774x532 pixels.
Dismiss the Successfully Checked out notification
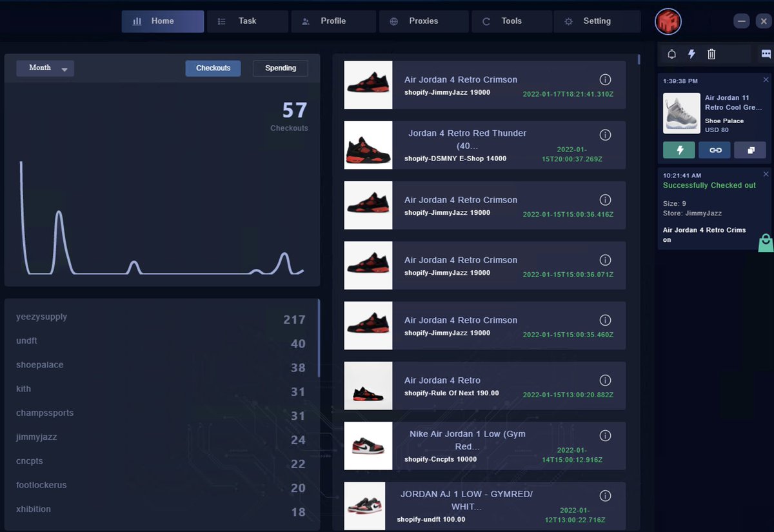[x=766, y=174]
